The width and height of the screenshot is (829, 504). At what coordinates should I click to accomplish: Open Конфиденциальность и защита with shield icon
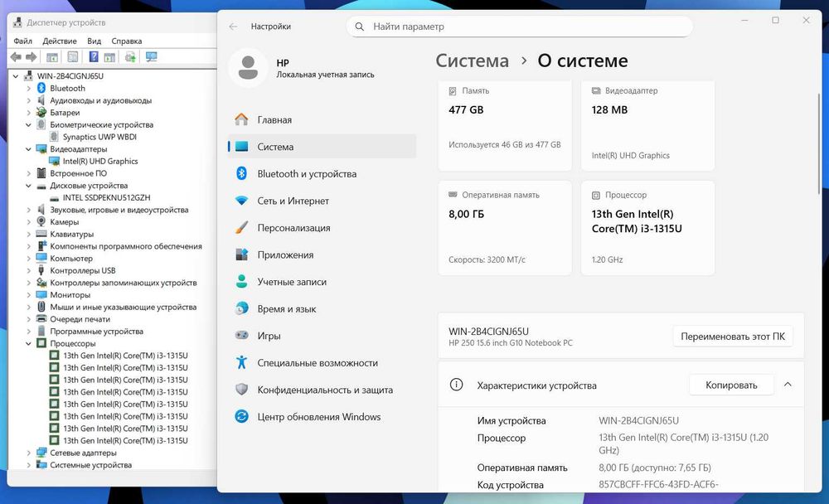(x=322, y=390)
